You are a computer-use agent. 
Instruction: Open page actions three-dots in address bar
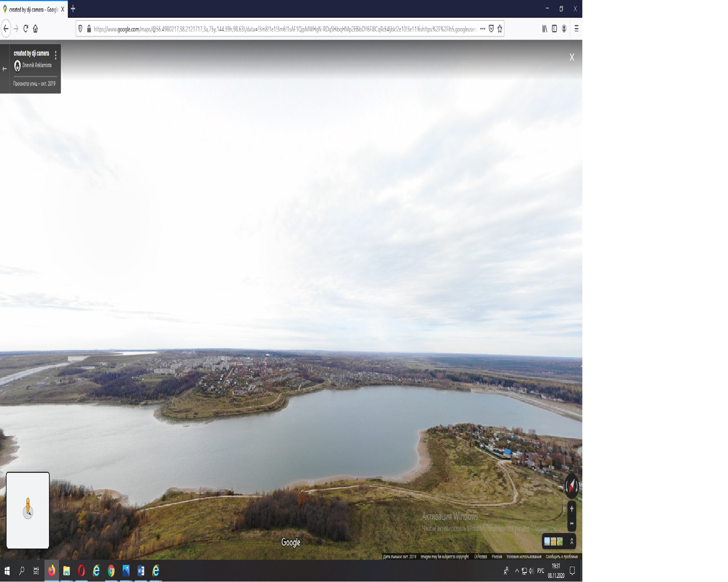click(483, 29)
